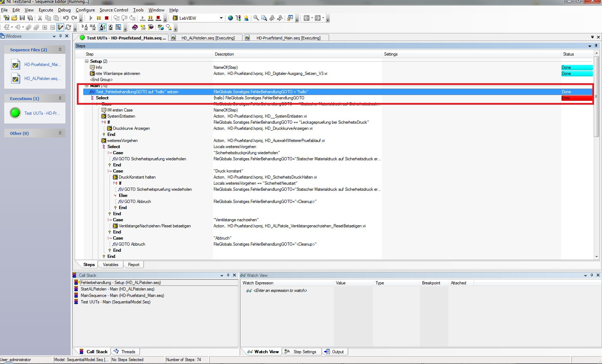Viewport: 602px width, 364px height.
Task: Collapse the Sequence Files section
Action: [x=60, y=49]
